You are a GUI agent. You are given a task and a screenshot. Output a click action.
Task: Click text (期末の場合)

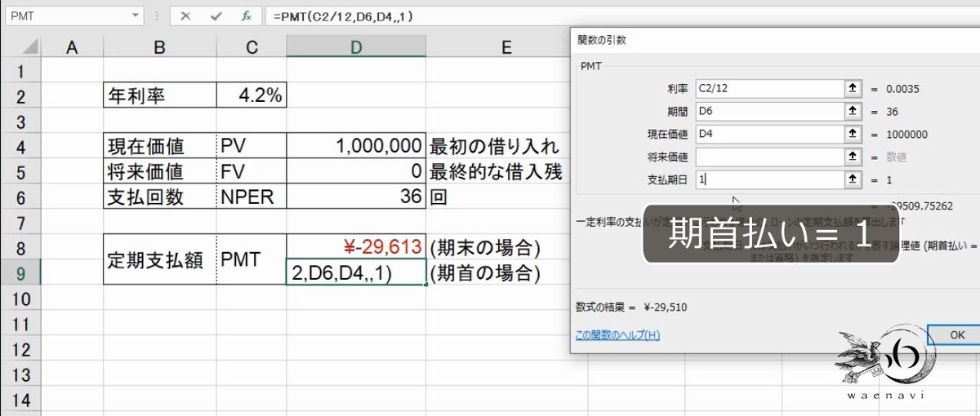[x=485, y=248]
